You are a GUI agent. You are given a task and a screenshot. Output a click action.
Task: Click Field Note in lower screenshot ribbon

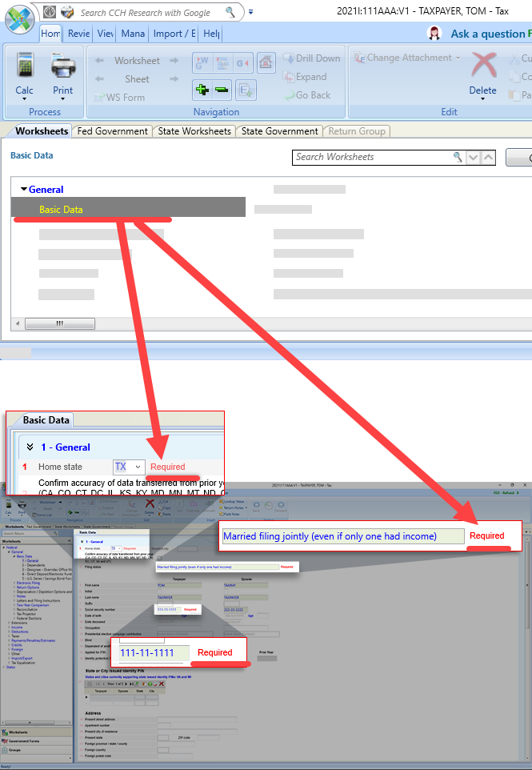coord(230,514)
